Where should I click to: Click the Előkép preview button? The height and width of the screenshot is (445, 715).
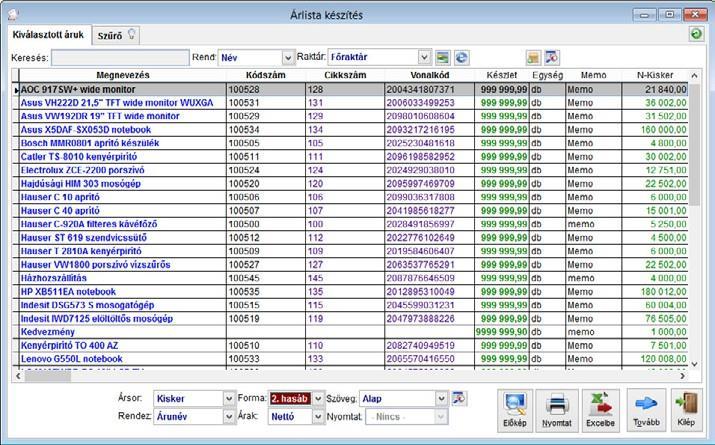[515, 410]
